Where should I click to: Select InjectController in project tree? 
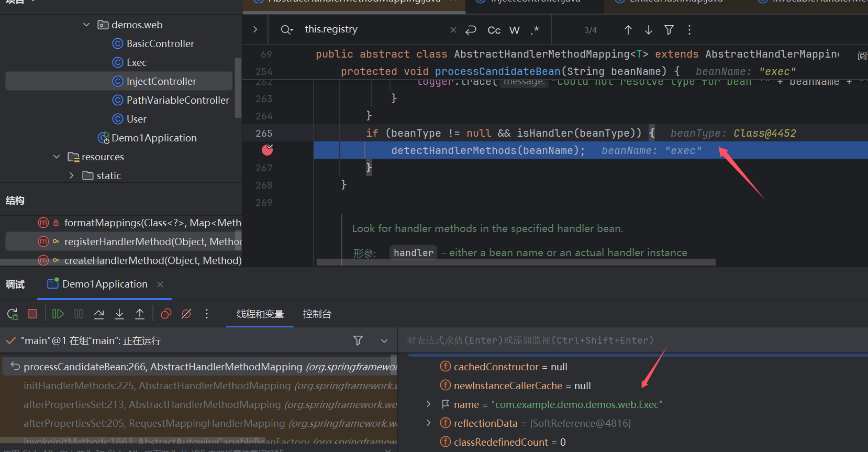click(x=119, y=81)
